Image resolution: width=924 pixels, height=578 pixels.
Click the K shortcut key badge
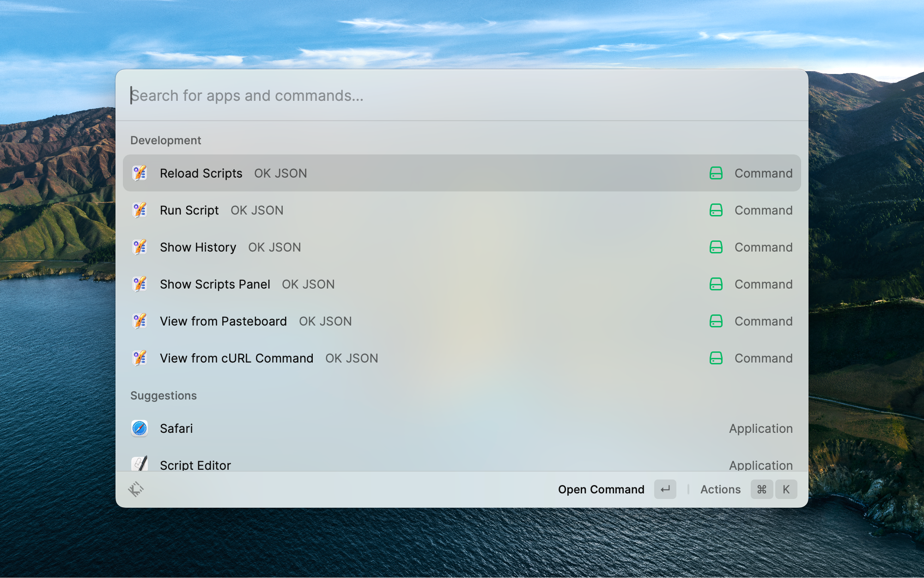pos(786,489)
